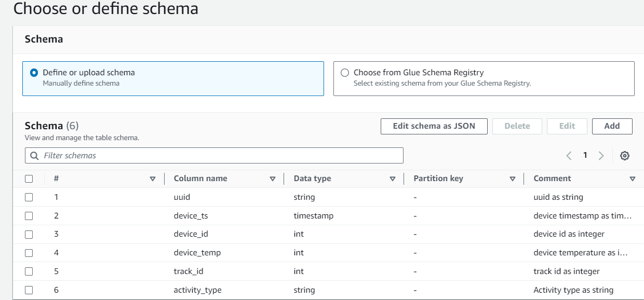The height and width of the screenshot is (300, 644).
Task: Sort by Comment column arrow
Action: click(632, 179)
